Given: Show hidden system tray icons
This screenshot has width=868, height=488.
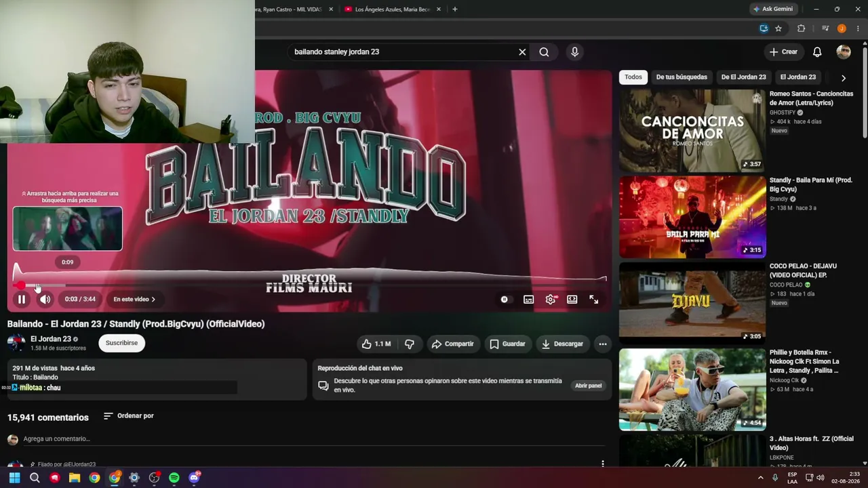Looking at the screenshot, I should click(x=760, y=478).
